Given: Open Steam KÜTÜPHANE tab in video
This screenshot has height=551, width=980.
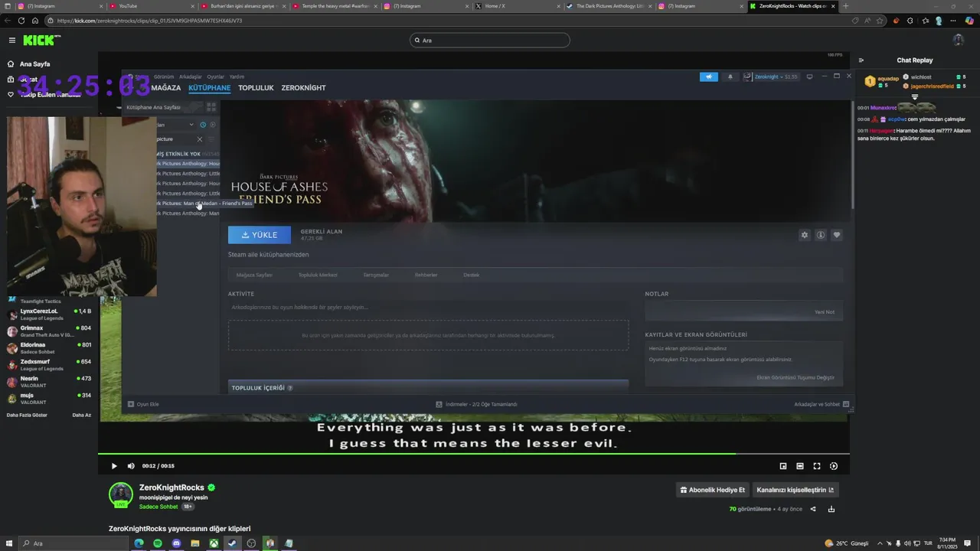Looking at the screenshot, I should (209, 88).
